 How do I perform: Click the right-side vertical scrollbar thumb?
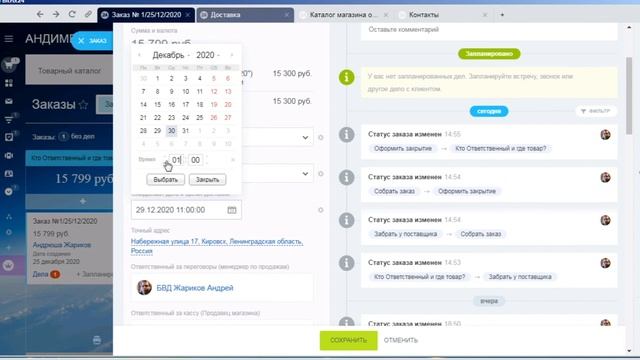pyautogui.click(x=629, y=96)
